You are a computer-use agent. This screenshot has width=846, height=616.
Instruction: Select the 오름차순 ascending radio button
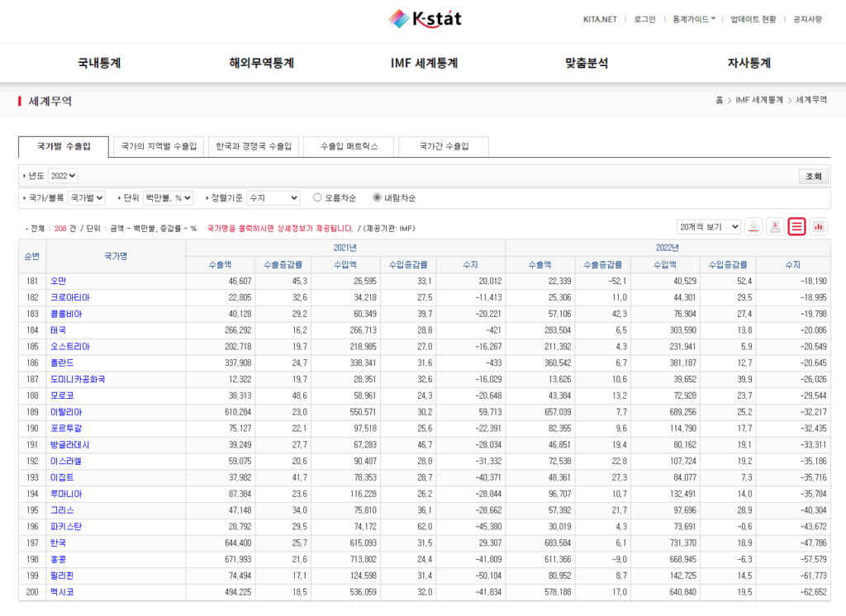[x=317, y=197]
